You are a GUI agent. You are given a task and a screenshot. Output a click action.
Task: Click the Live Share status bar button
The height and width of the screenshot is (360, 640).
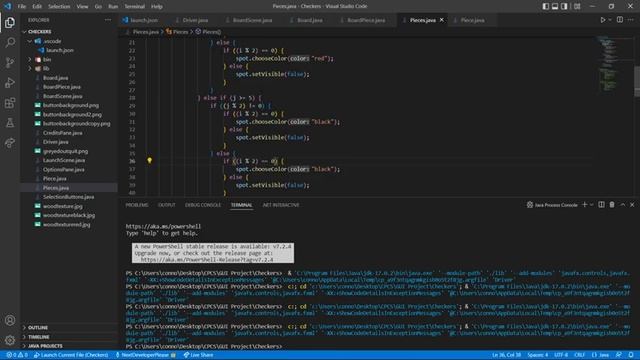point(198,355)
